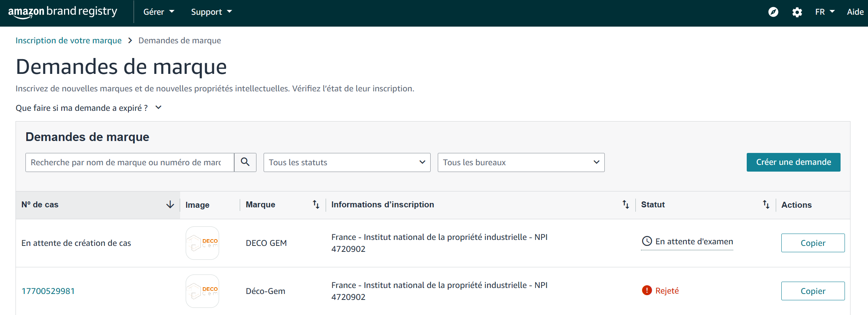Viewport: 868px width, 315px height.
Task: Click the clock icon beside En attente d'examen
Action: point(647,241)
